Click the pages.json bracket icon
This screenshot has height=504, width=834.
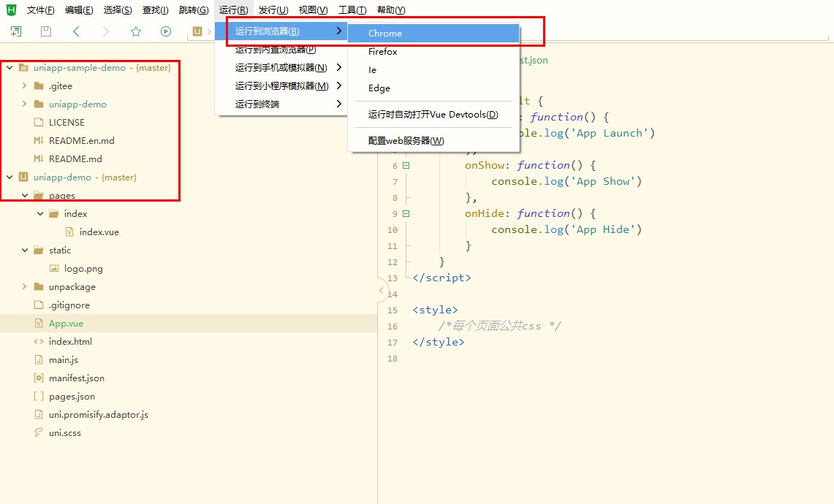[39, 396]
